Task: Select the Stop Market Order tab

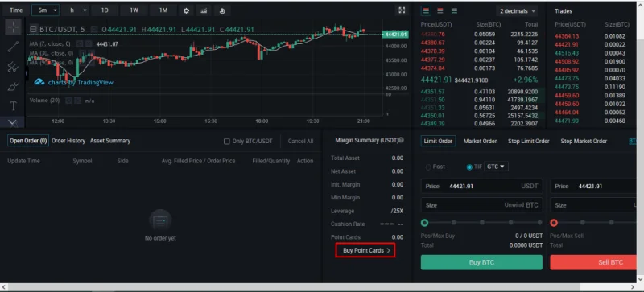Action: point(584,142)
